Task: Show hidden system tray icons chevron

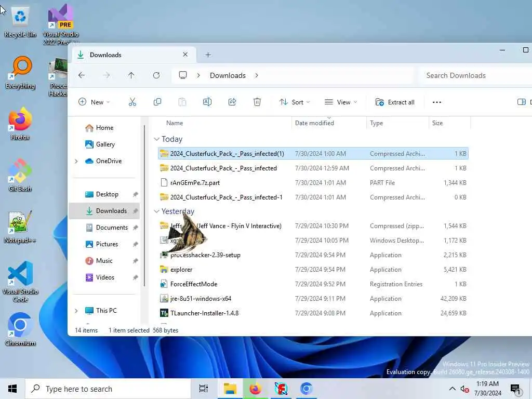Action: point(453,389)
